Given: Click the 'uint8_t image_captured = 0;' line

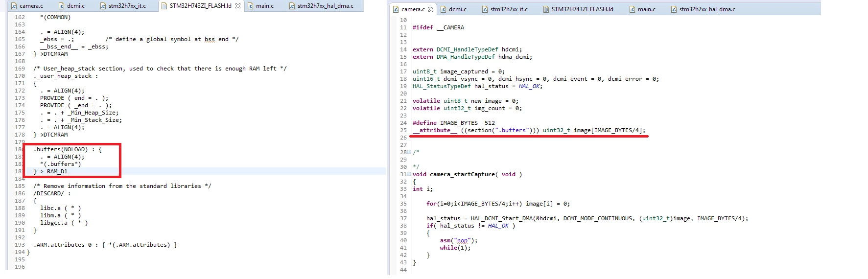Looking at the screenshot, I should coord(459,71).
